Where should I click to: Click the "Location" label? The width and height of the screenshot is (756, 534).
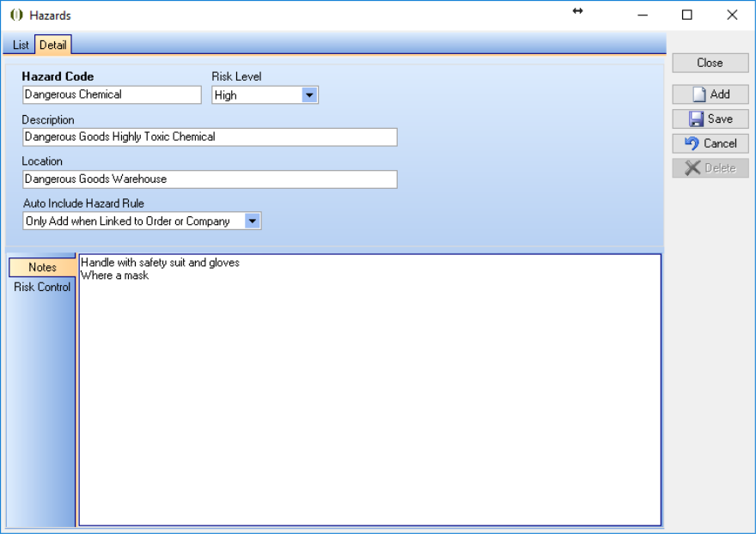coord(42,161)
